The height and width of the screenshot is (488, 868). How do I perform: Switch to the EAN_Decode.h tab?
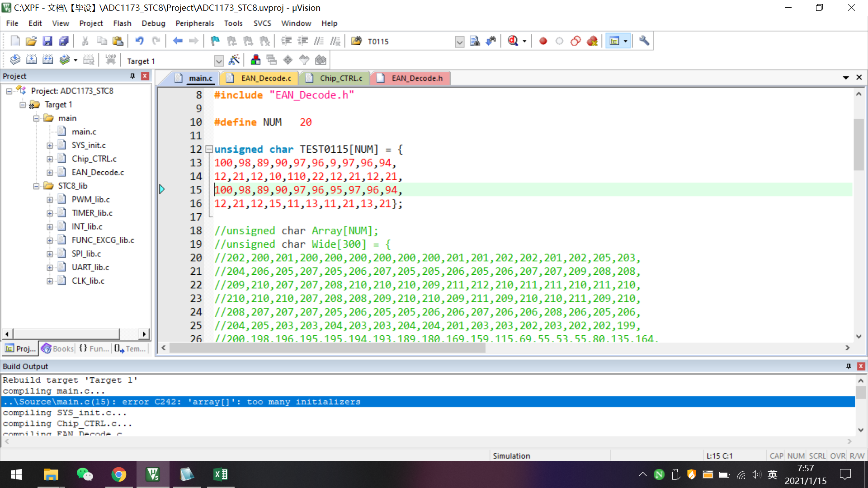pyautogui.click(x=410, y=78)
